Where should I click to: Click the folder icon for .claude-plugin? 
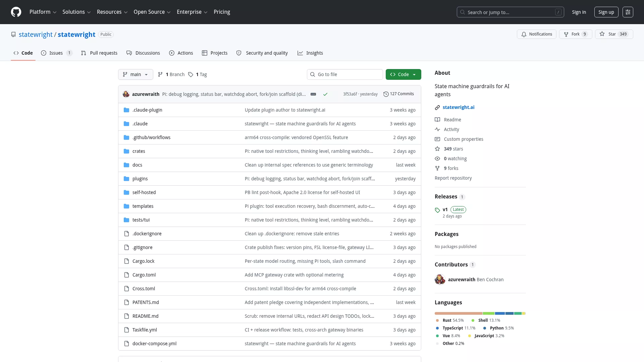pos(126,110)
